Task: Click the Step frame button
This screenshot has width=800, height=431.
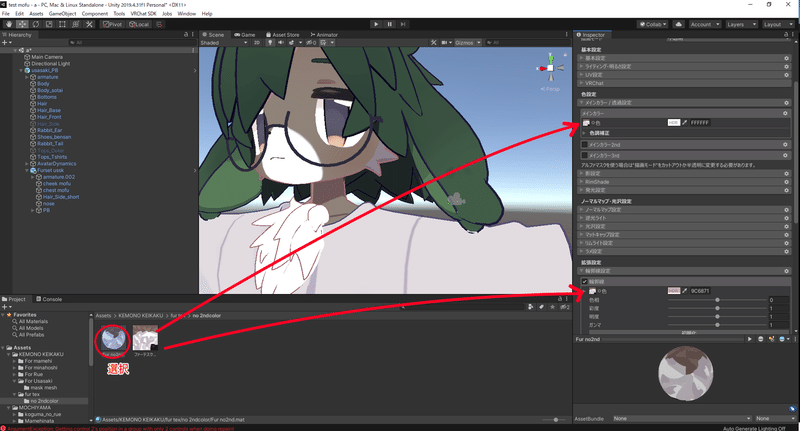Action: [403, 24]
